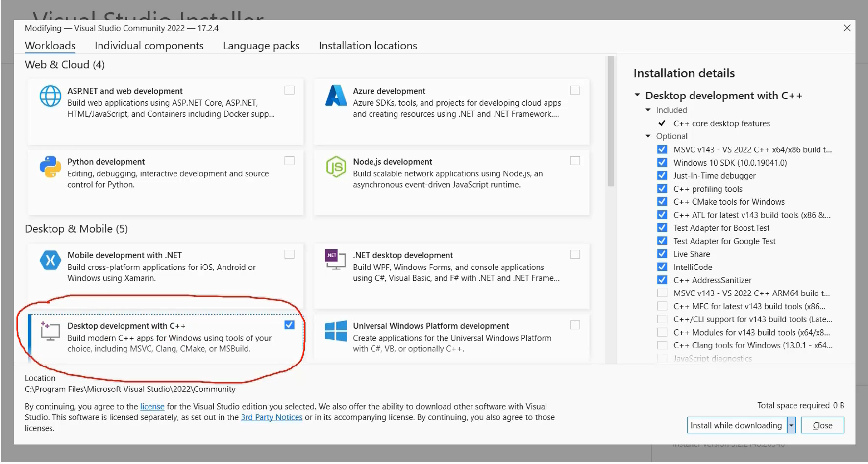Click the Web & Cloud (4) heading
This screenshot has width=868, height=464.
coord(65,65)
